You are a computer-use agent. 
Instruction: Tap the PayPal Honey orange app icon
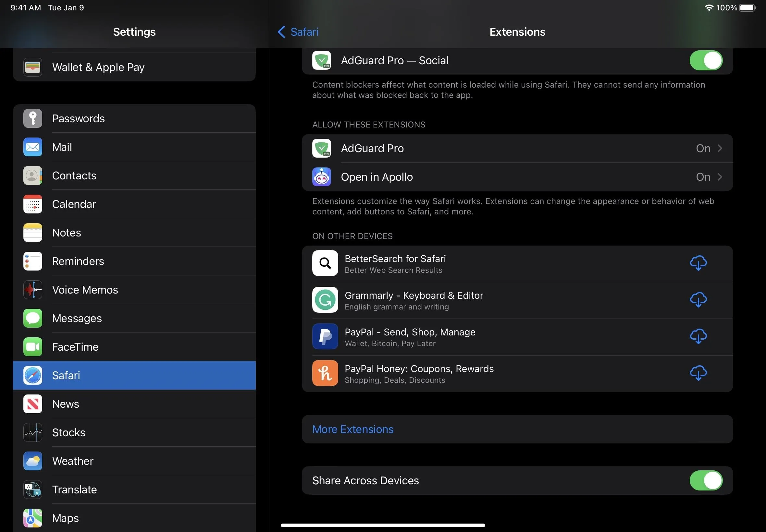[325, 373]
